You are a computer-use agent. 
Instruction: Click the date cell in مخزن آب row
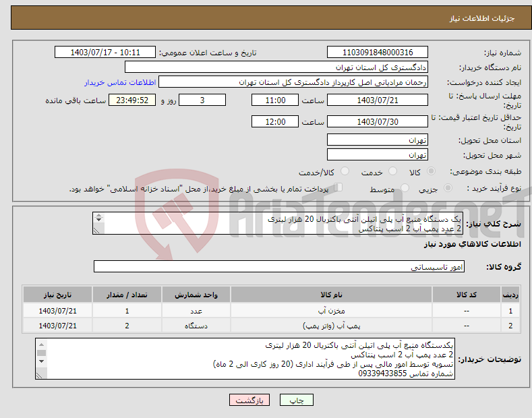pos(58,310)
